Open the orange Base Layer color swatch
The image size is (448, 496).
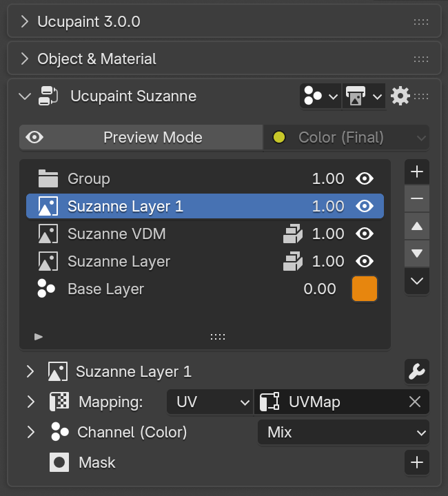[x=365, y=289]
